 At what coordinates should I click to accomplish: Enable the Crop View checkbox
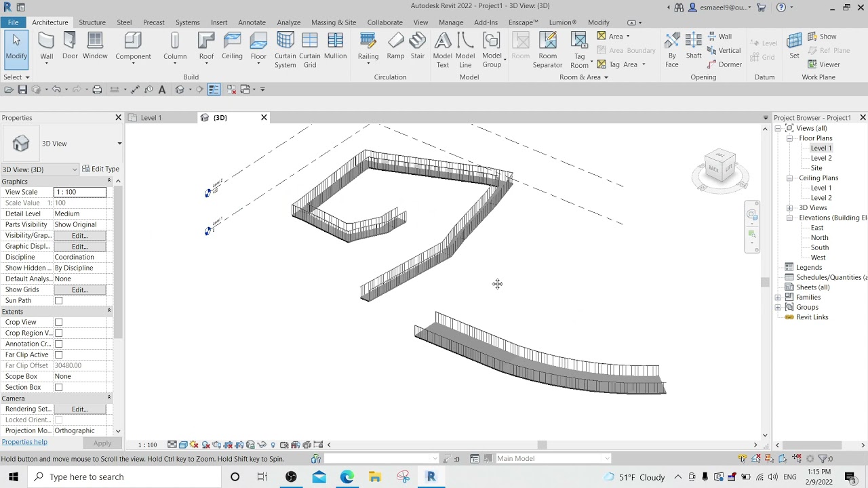pos(58,322)
